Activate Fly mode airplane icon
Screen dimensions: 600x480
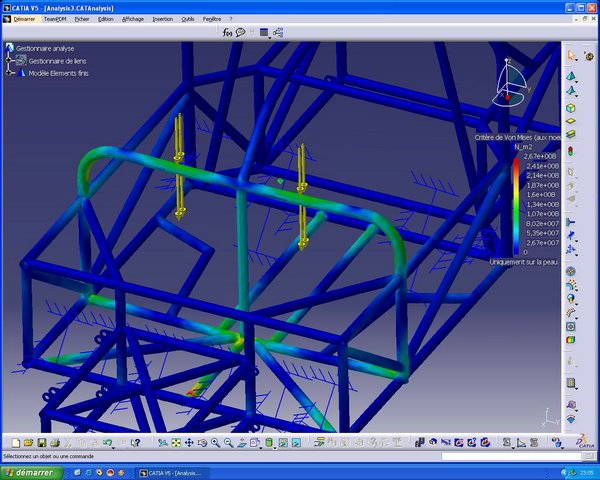(x=163, y=443)
